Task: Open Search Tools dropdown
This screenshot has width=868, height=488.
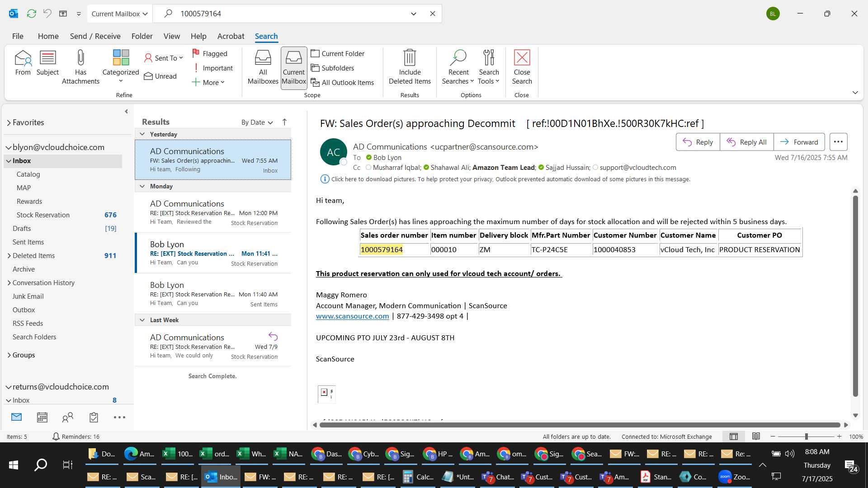Action: pos(489,67)
